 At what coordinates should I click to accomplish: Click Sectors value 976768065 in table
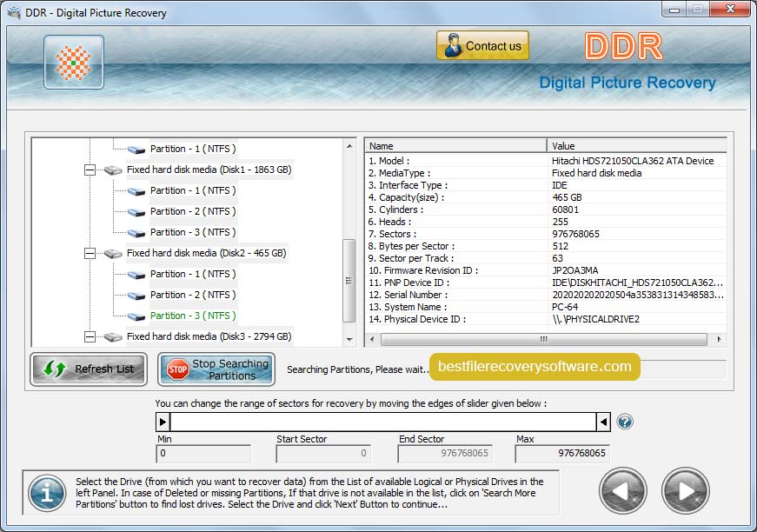point(575,234)
